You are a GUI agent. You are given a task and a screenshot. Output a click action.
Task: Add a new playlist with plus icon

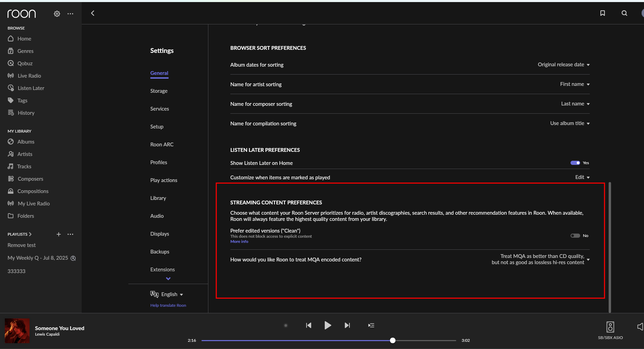pyautogui.click(x=59, y=234)
